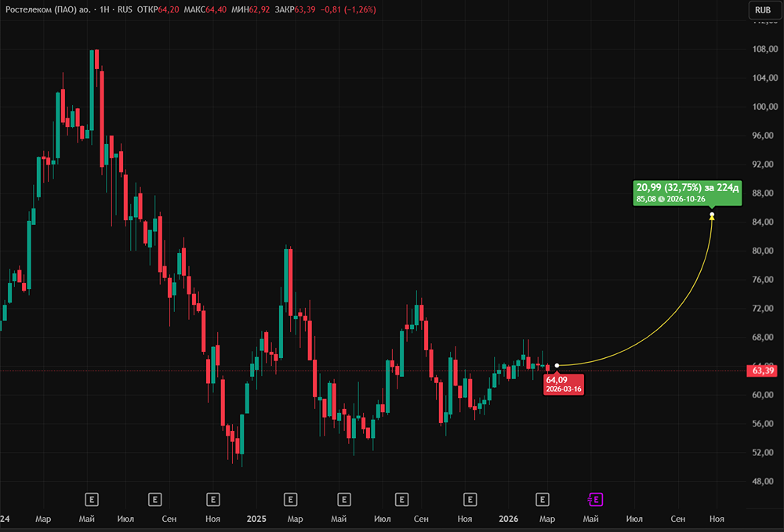Click the RUS exchange label in legend
The height and width of the screenshot is (532, 784).
tap(125, 9)
